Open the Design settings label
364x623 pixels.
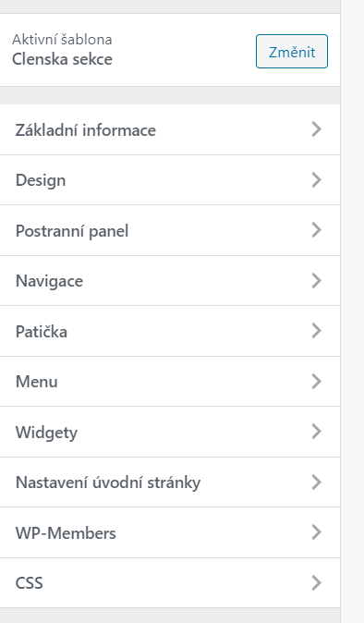click(x=41, y=181)
